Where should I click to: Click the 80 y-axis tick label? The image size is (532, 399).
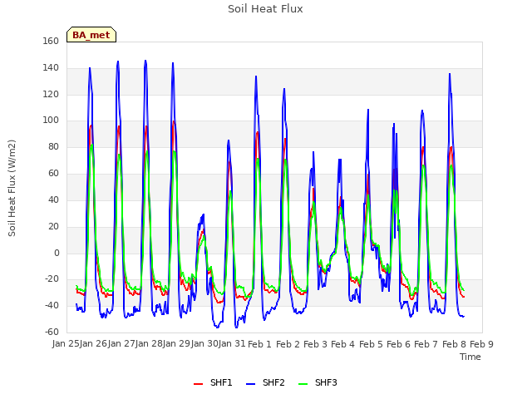coord(53,146)
